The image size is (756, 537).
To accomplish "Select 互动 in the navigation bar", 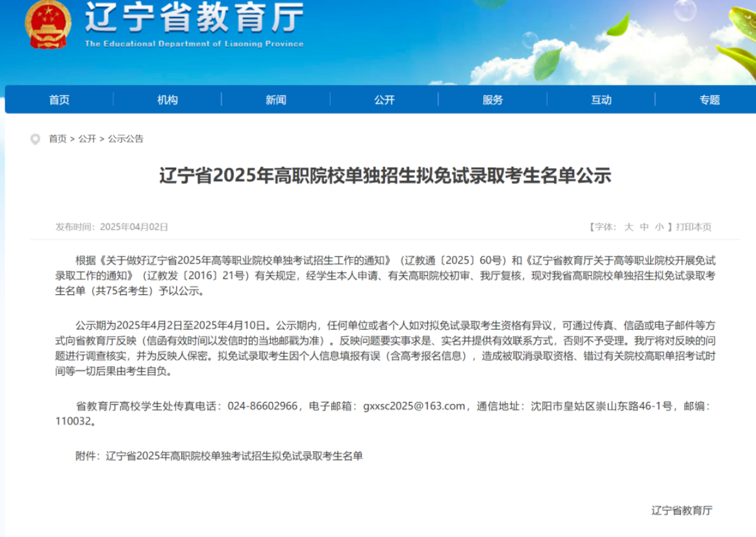I will (601, 99).
